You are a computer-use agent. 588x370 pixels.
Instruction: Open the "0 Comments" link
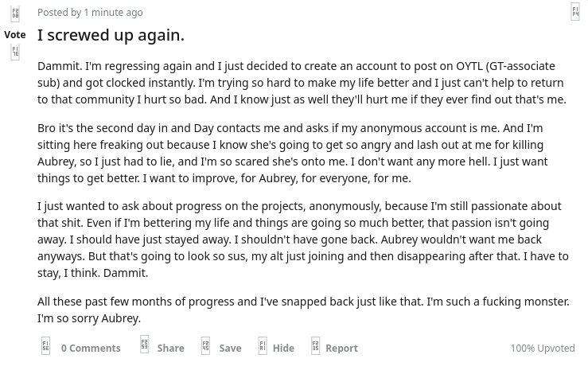tap(91, 348)
